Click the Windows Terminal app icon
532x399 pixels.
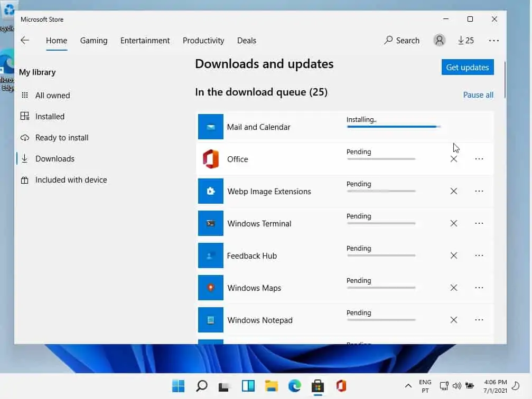point(211,223)
